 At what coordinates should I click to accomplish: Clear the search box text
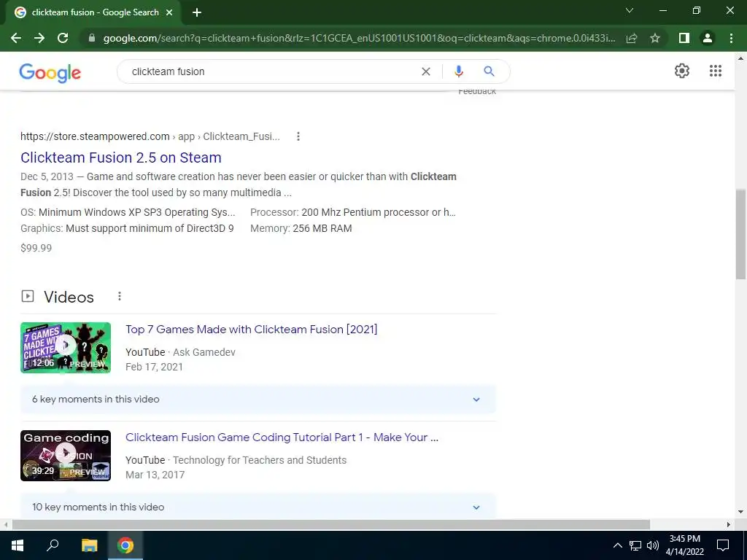click(x=426, y=71)
